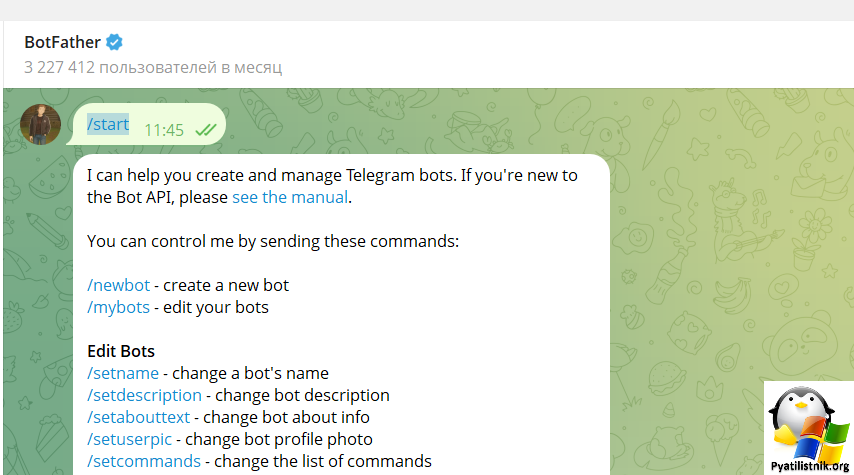Select the /newbot command link
854x475 pixels.
pyautogui.click(x=118, y=285)
